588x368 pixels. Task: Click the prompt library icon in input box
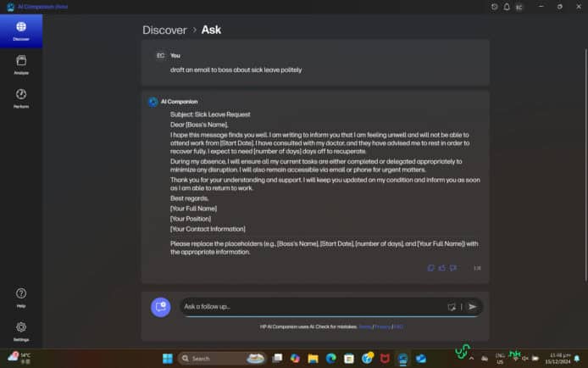tap(452, 307)
